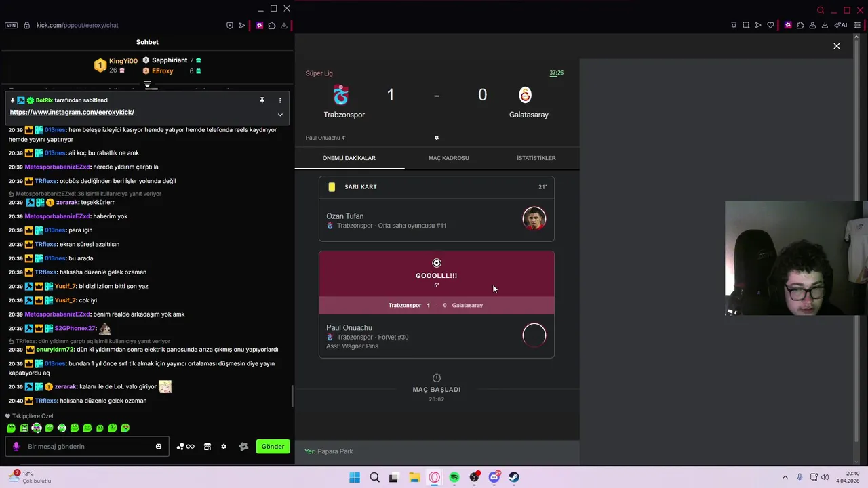The image size is (868, 488).
Task: Open the ad blocker shield in chat window
Action: [x=230, y=26]
